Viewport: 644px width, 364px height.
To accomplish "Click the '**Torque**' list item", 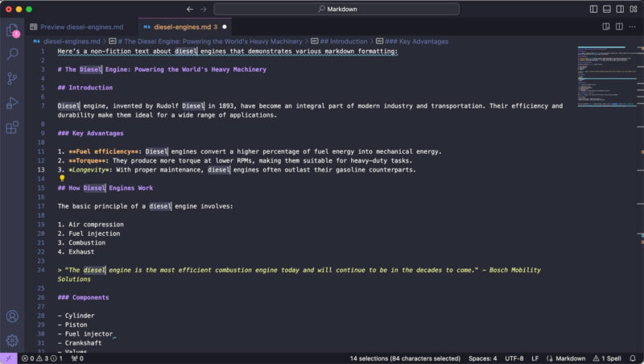I will pyautogui.click(x=234, y=160).
